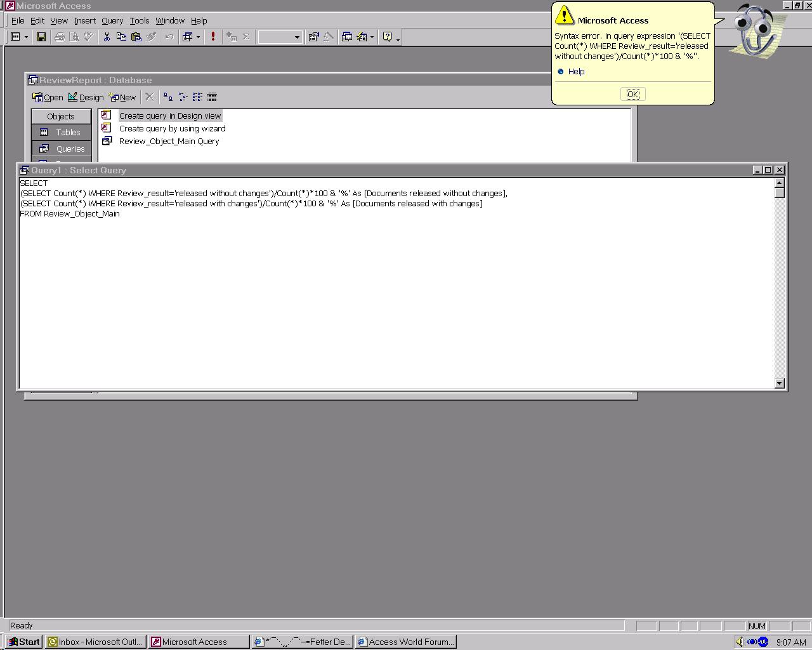Click the Query Type toolbar icon
This screenshot has width=812, height=650.
[x=187, y=37]
